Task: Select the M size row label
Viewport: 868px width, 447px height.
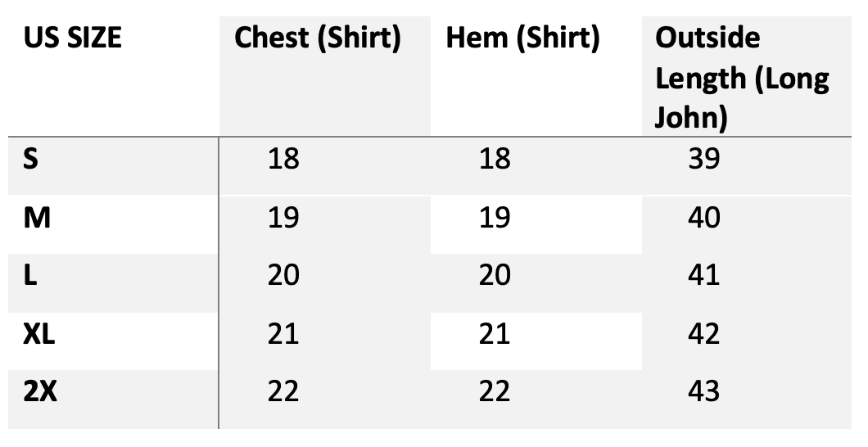Action: [37, 218]
